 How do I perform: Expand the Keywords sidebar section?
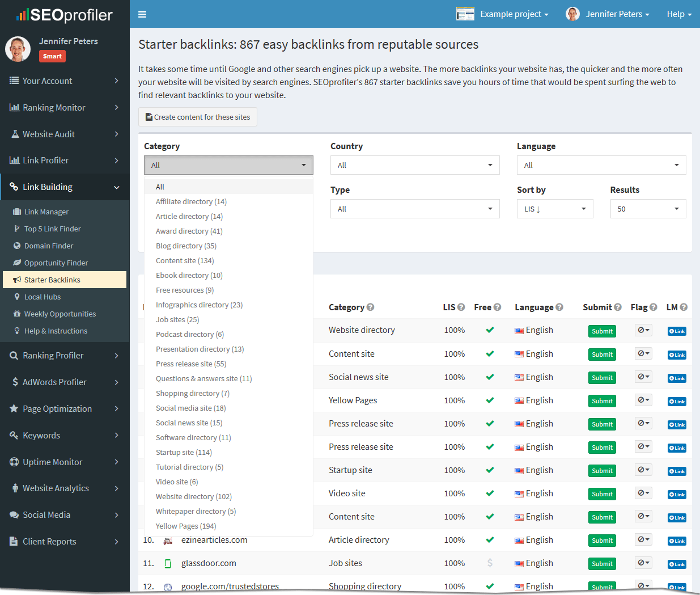[x=65, y=435]
